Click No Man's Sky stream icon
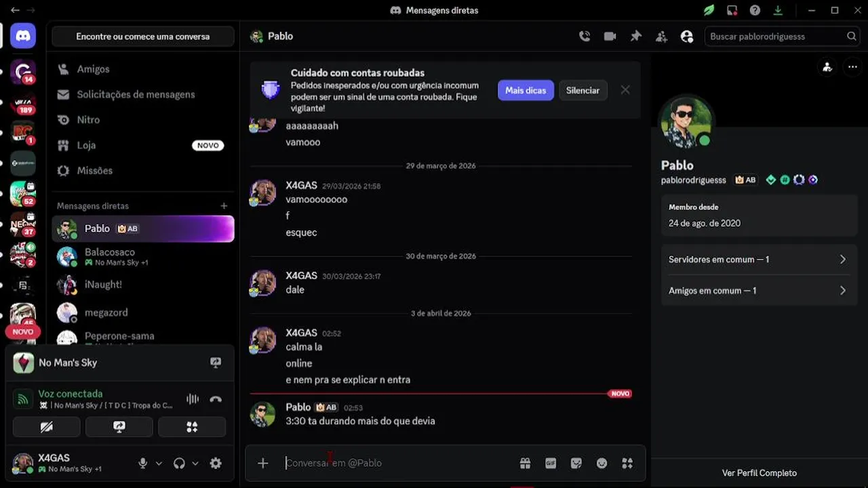The width and height of the screenshot is (868, 488). 216,363
